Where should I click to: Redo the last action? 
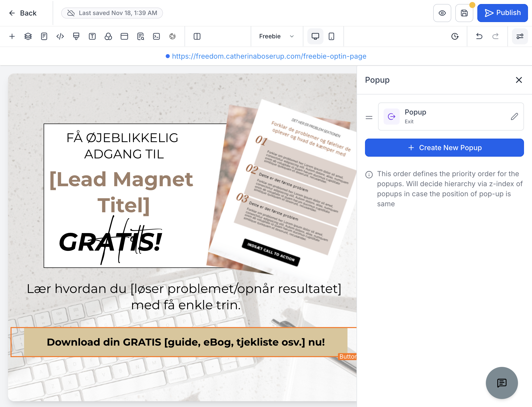click(x=495, y=36)
